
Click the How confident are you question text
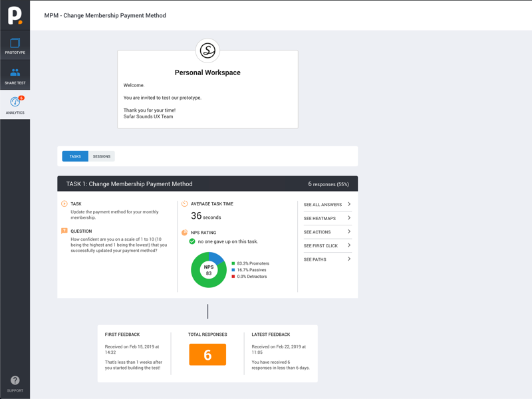(x=119, y=245)
